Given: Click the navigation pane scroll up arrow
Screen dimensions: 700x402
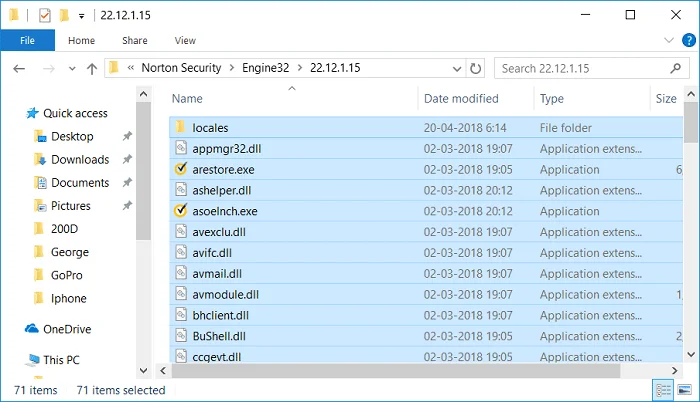Looking at the screenshot, I should pos(143,94).
